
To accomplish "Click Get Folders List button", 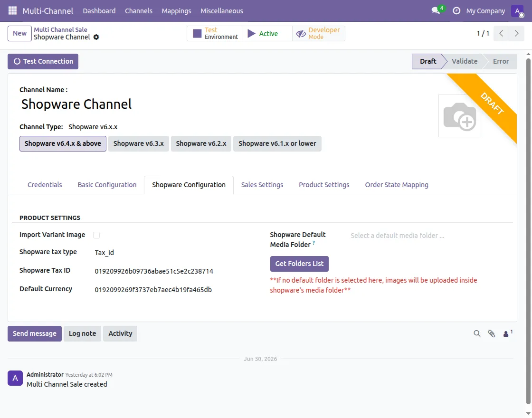I will (299, 264).
